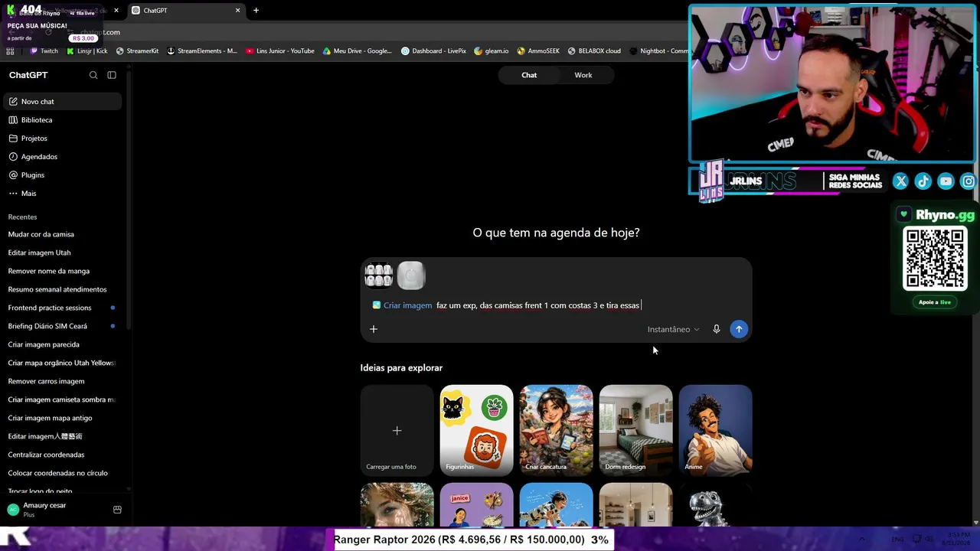Close the ChatGPT browser tab
Viewport: 980px width, 551px height.
237,11
